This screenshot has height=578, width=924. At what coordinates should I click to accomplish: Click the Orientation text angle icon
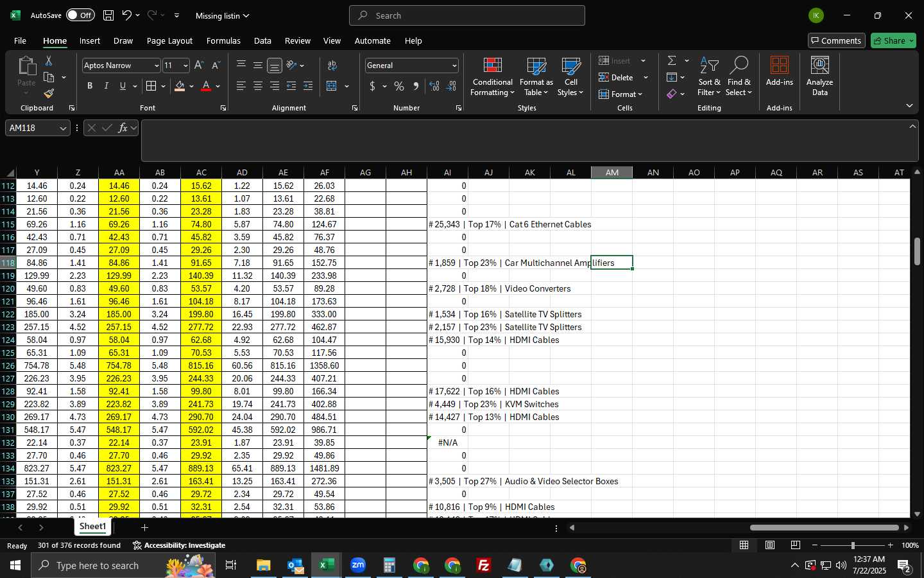292,65
